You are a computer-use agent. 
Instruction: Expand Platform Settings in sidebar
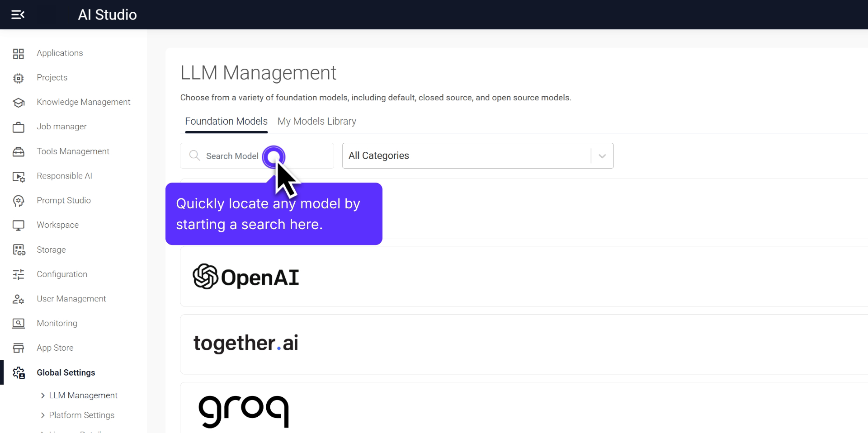81,415
